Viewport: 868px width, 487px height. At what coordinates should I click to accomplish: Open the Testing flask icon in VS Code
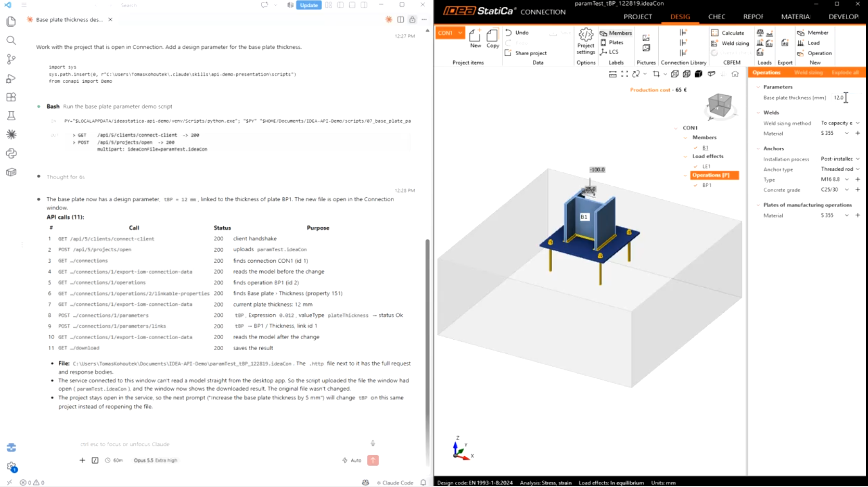11,116
